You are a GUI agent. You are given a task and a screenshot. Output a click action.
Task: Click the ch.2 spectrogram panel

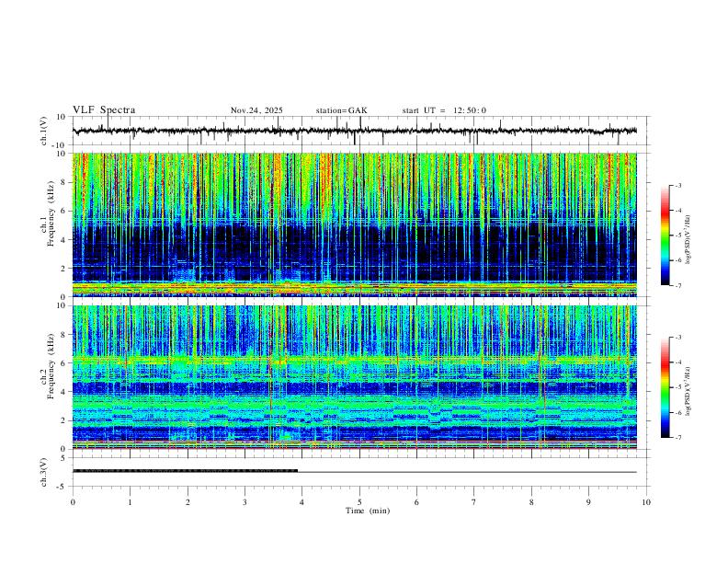tap(354, 377)
